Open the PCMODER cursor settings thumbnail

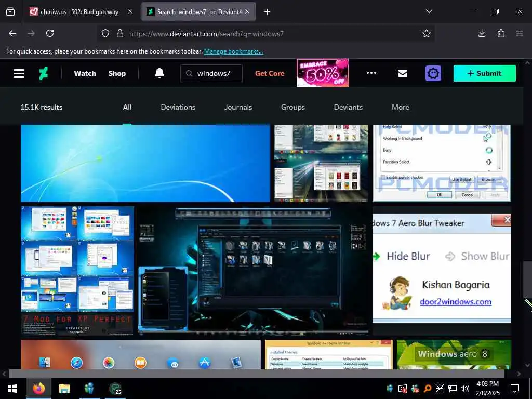[442, 163]
